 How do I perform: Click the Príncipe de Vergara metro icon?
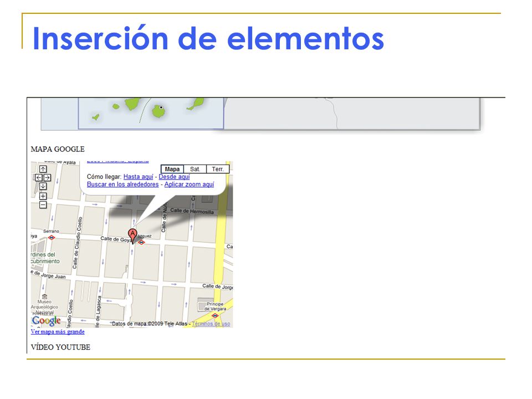pos(215,315)
